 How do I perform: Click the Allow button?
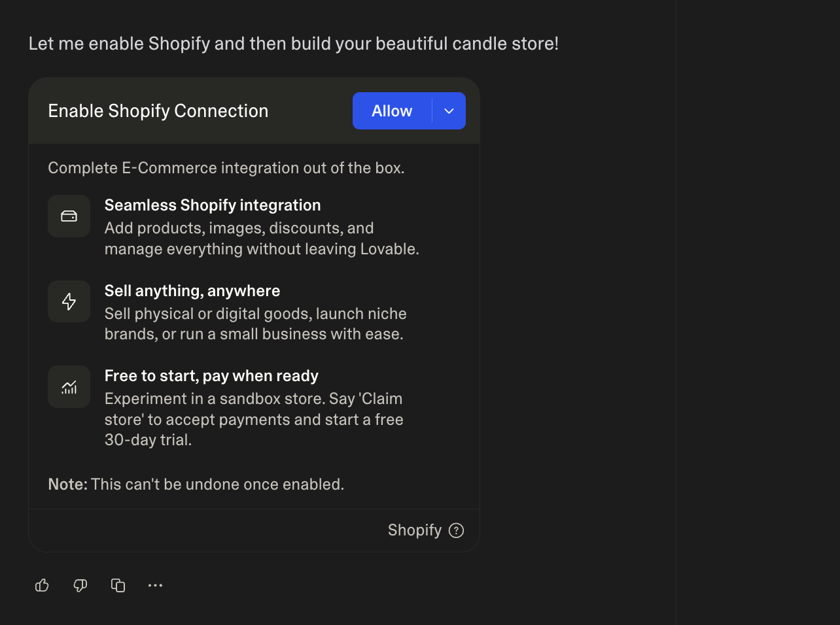[x=392, y=111]
